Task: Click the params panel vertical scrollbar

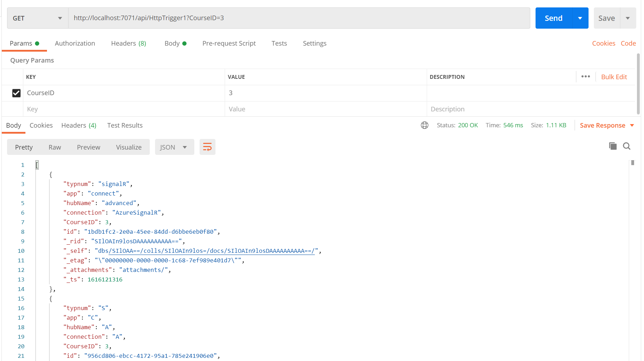Action: click(638, 84)
